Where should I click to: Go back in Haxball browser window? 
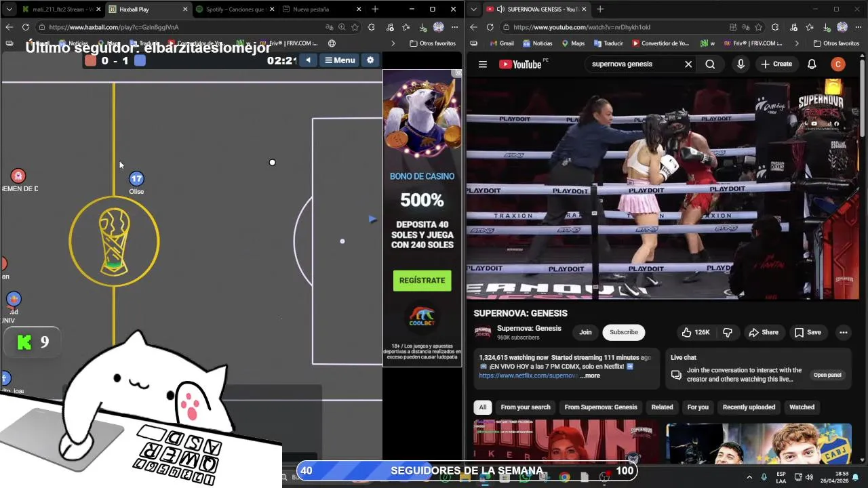click(x=9, y=27)
